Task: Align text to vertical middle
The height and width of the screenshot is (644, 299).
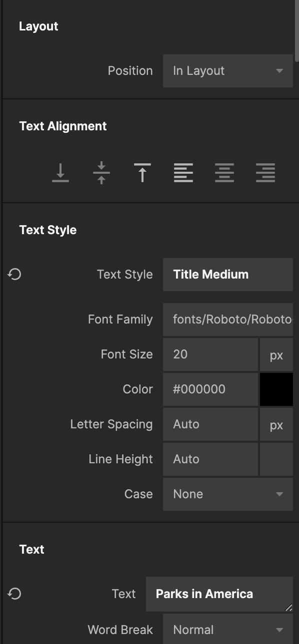Action: (101, 173)
